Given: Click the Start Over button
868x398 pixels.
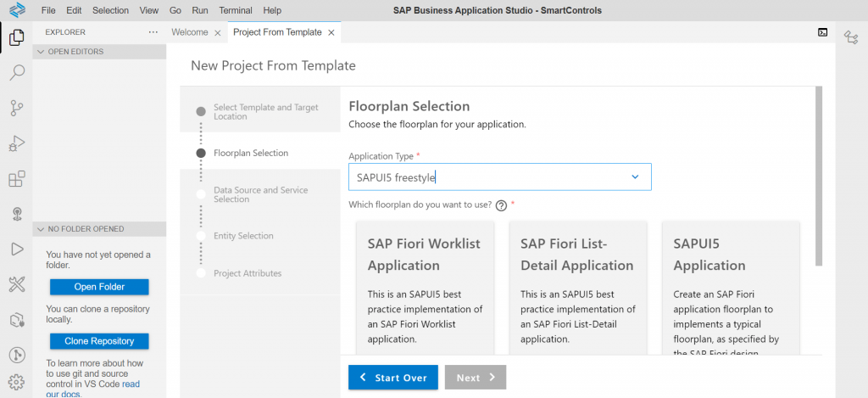Looking at the screenshot, I should (393, 378).
